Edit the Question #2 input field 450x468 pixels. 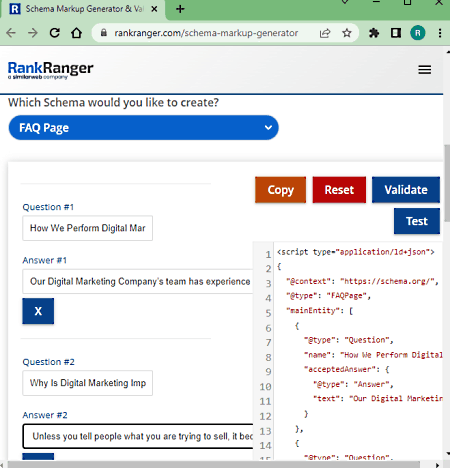coord(87,383)
